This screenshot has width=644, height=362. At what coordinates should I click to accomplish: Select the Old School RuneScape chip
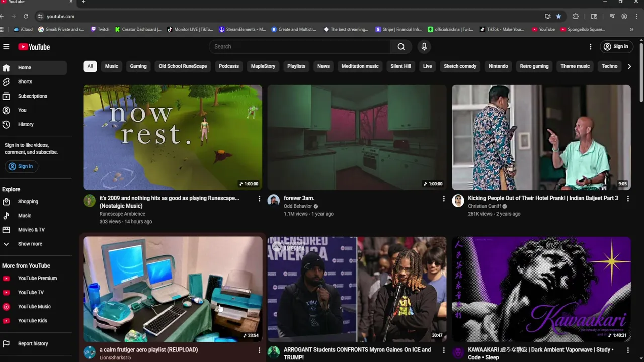coord(183,66)
